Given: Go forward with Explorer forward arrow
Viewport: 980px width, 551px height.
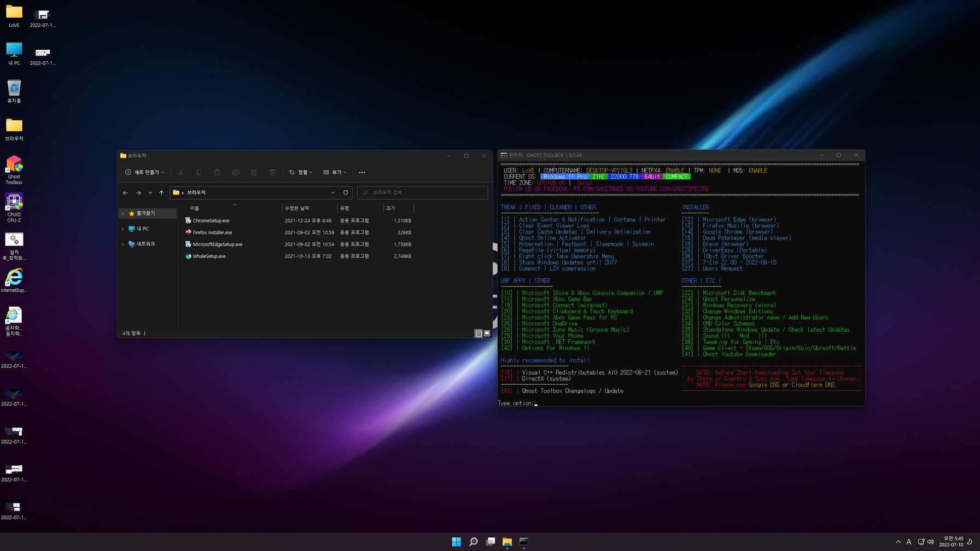Looking at the screenshot, I should click(x=138, y=192).
